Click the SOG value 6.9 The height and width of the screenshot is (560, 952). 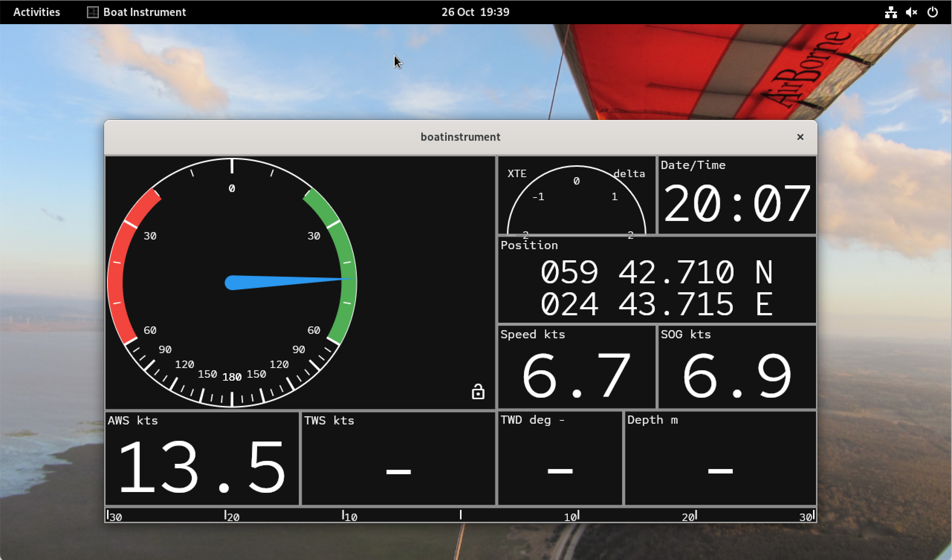coord(736,375)
